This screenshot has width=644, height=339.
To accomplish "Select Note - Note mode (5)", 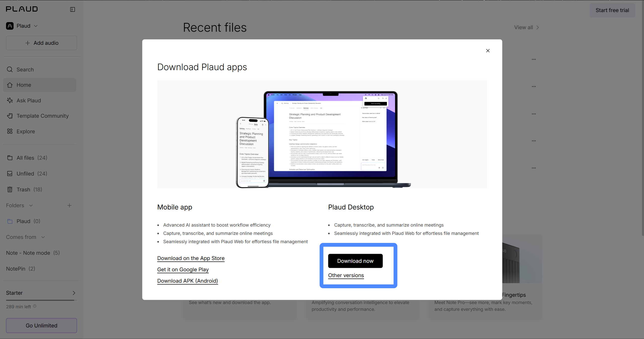I will pyautogui.click(x=33, y=253).
